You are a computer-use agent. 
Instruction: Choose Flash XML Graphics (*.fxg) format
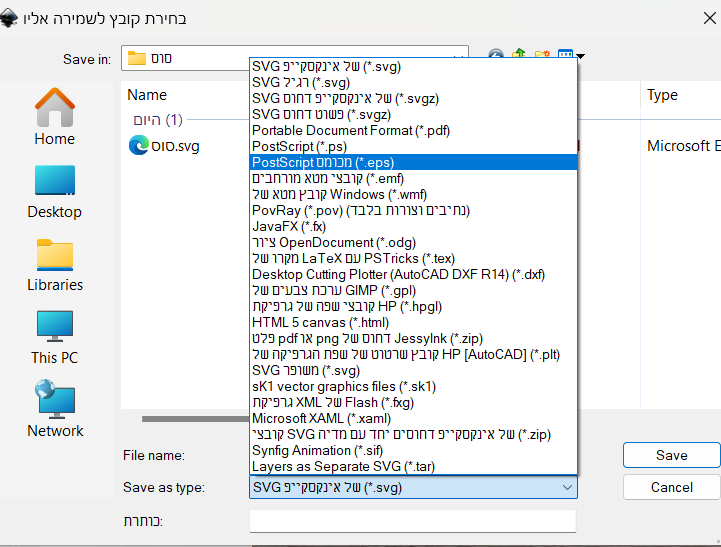click(x=413, y=403)
